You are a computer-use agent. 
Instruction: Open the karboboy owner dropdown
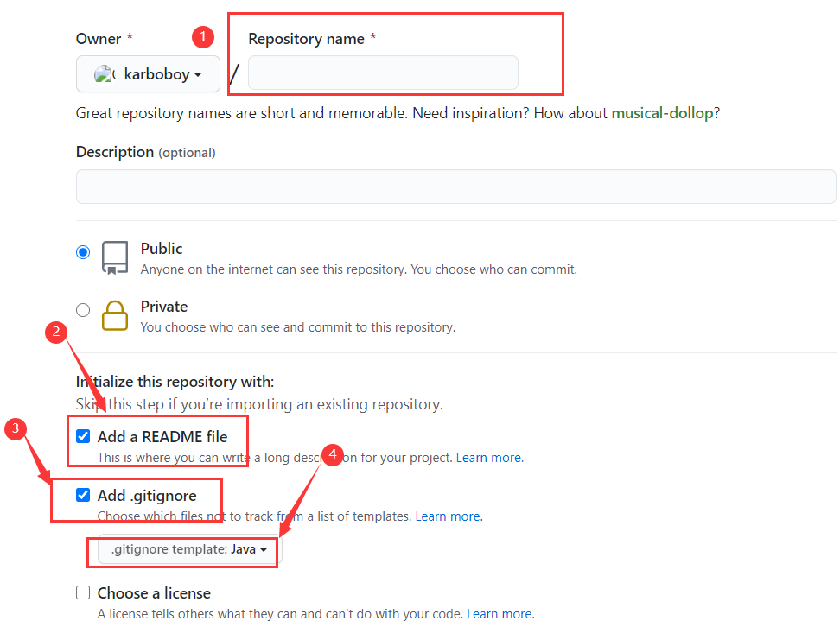148,73
